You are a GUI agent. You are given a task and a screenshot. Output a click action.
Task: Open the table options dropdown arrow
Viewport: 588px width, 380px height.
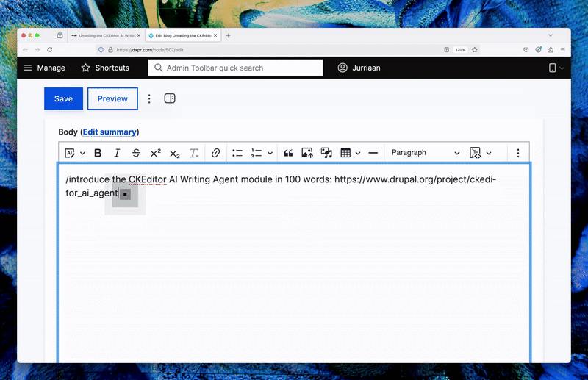click(358, 153)
